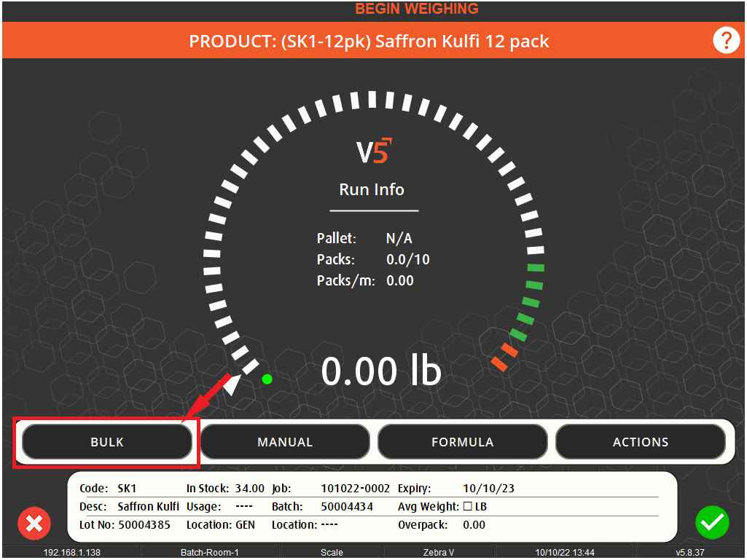Viewport: 747px width, 560px height.
Task: Click the In Stock 34.00 value
Action: point(250,489)
